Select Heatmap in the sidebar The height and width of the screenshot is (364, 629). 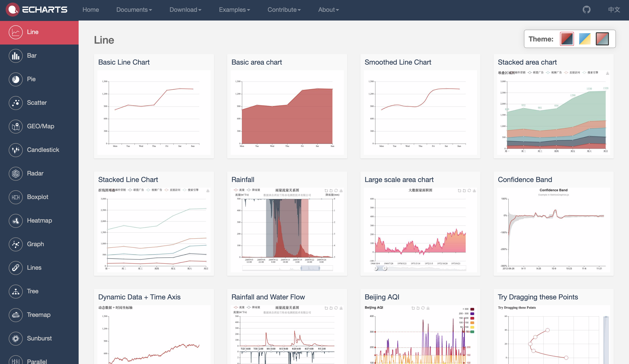39,221
